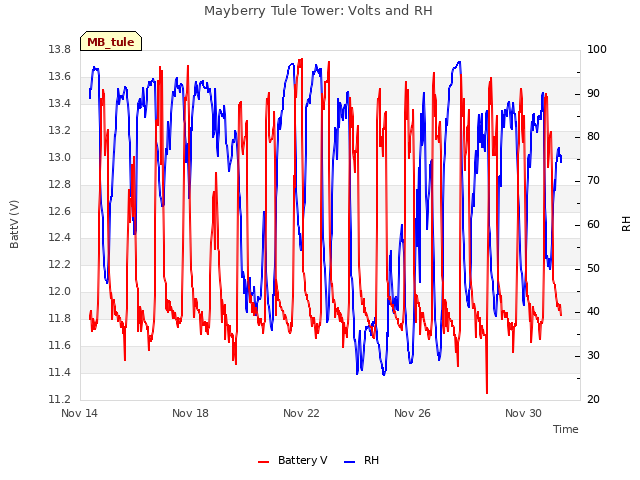Screen dimensions: 640x480
Task: Click the 12.4 voltage tick label
Action: [x=60, y=238]
